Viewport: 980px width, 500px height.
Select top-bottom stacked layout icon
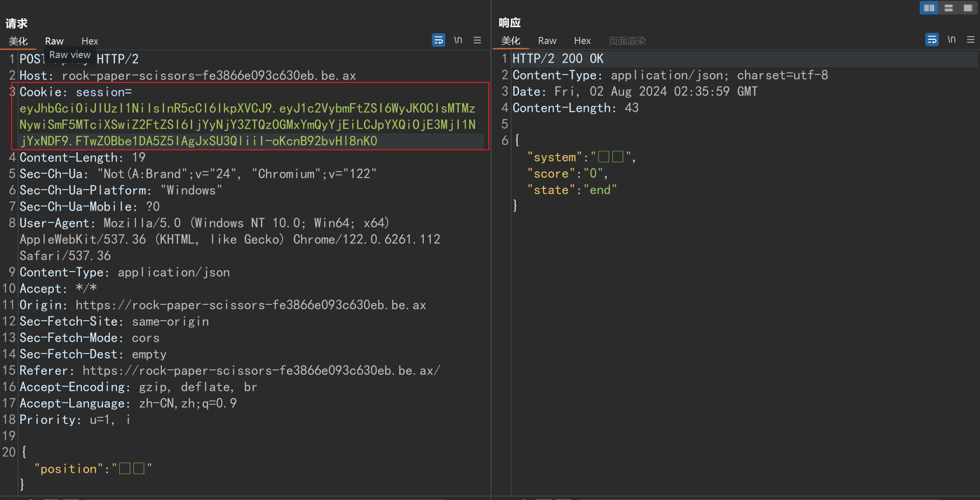click(x=949, y=8)
